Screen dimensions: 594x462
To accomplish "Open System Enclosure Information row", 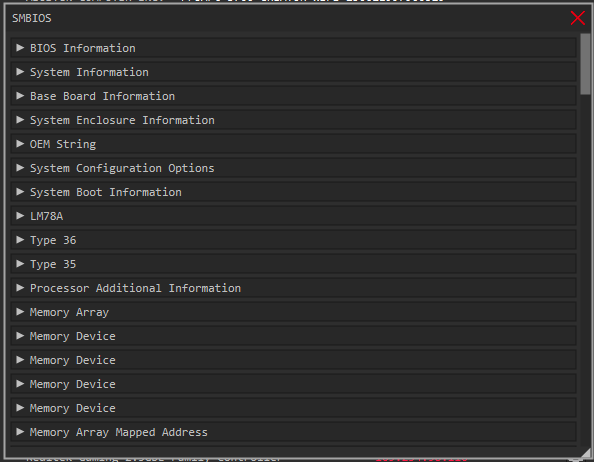I will [x=294, y=120].
